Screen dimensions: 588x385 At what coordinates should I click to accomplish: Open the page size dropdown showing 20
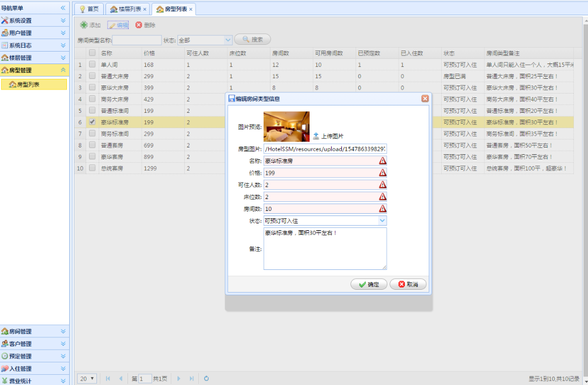point(87,379)
